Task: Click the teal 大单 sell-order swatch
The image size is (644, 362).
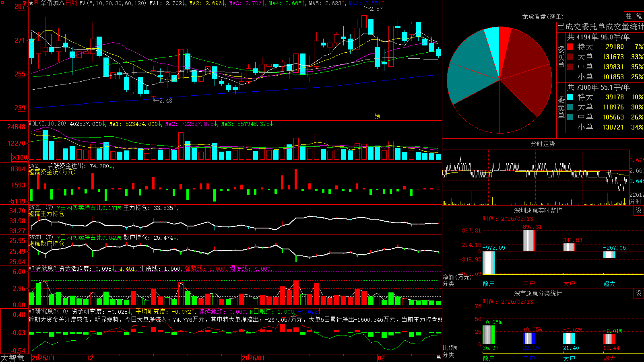Action: (570, 107)
